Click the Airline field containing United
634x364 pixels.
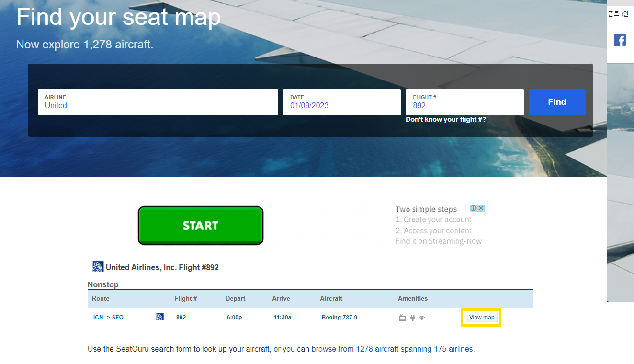coord(158,102)
